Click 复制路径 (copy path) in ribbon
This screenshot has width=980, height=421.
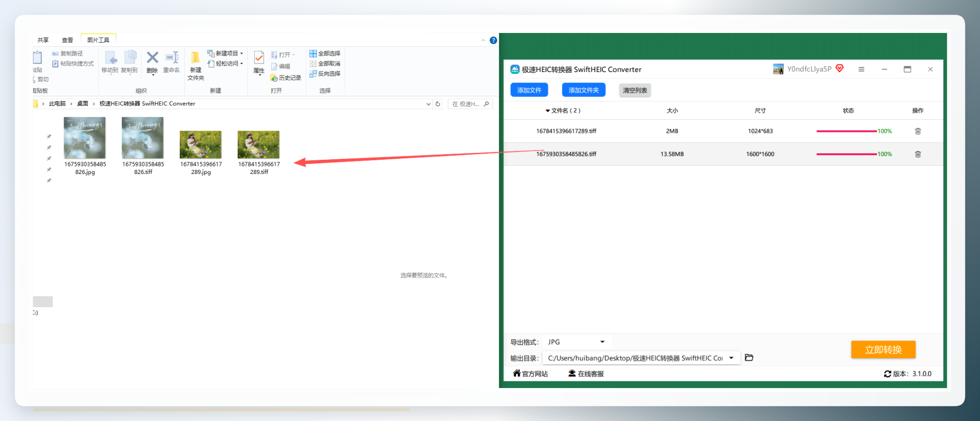68,53
